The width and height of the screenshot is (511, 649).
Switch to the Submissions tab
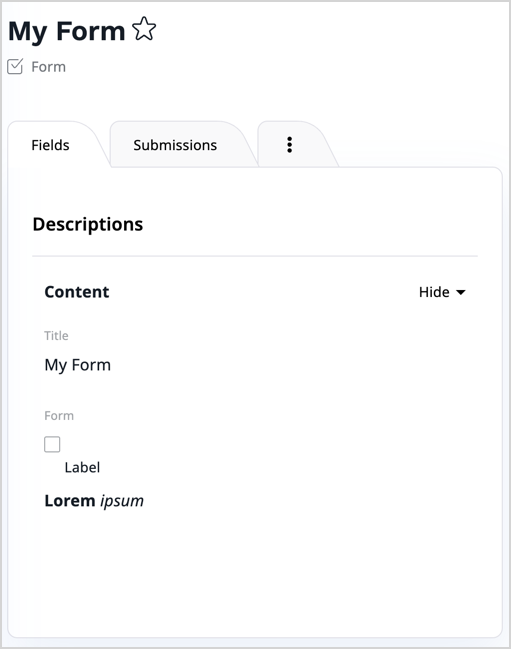[175, 145]
